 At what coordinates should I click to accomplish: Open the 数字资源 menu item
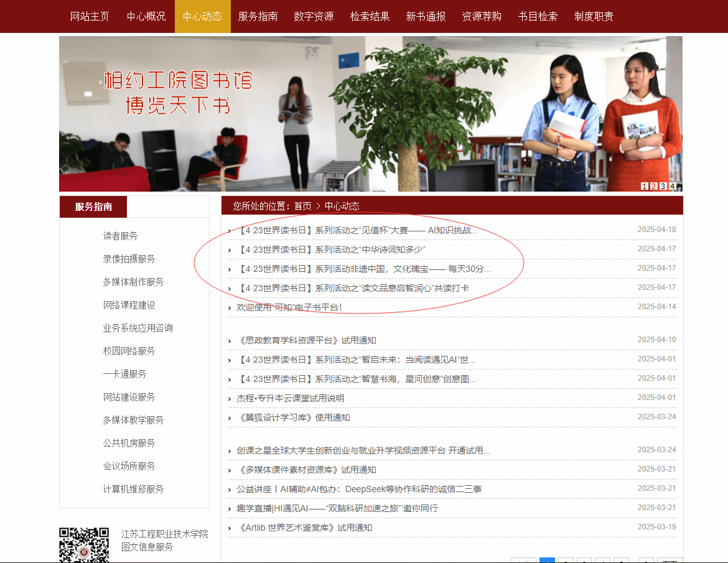pyautogui.click(x=314, y=17)
